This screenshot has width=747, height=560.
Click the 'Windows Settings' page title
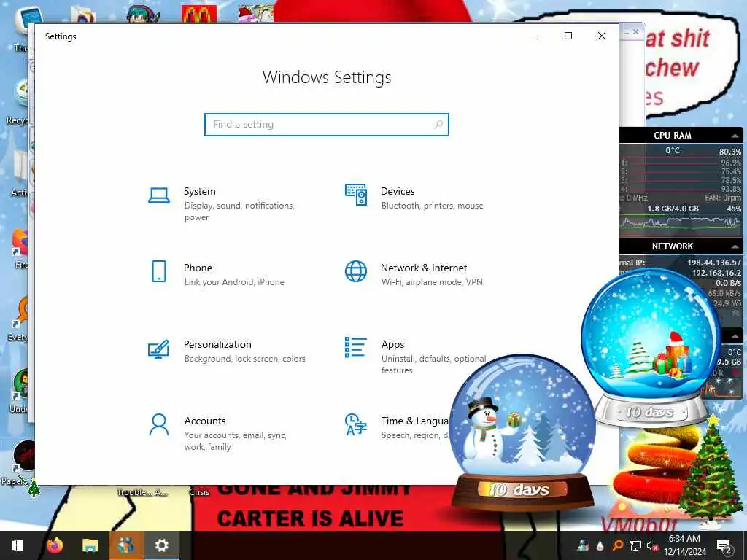327,77
